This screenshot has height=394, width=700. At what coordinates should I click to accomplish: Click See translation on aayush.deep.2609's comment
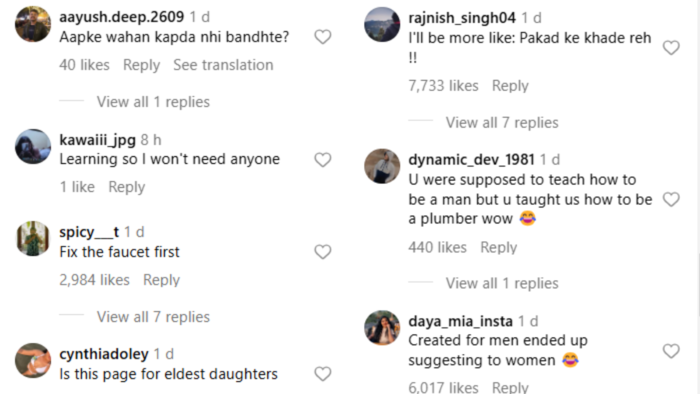(x=223, y=65)
